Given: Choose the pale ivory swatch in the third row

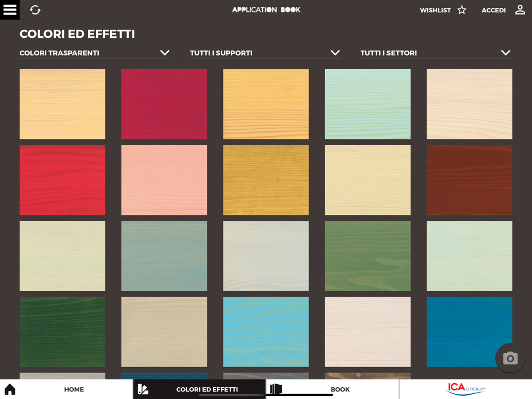Looking at the screenshot, I should coord(62,256).
